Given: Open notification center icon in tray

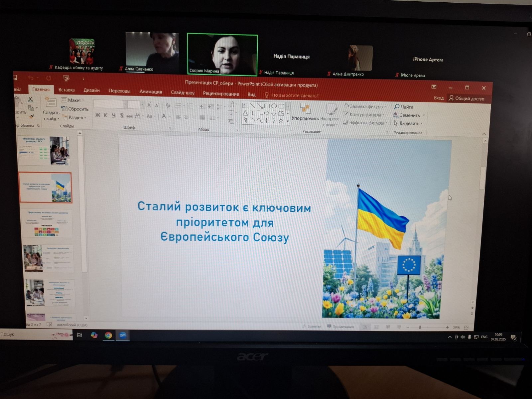Looking at the screenshot, I should (x=513, y=338).
